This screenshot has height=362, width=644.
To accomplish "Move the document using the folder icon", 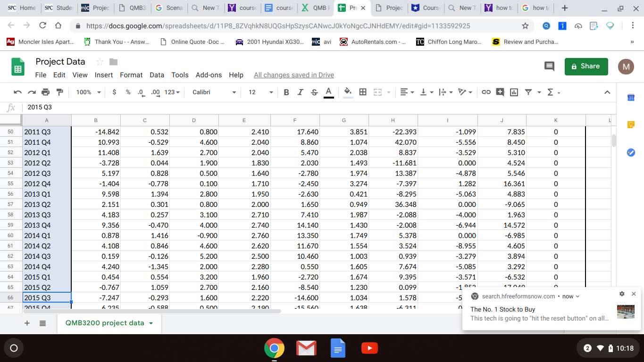I will tap(113, 62).
